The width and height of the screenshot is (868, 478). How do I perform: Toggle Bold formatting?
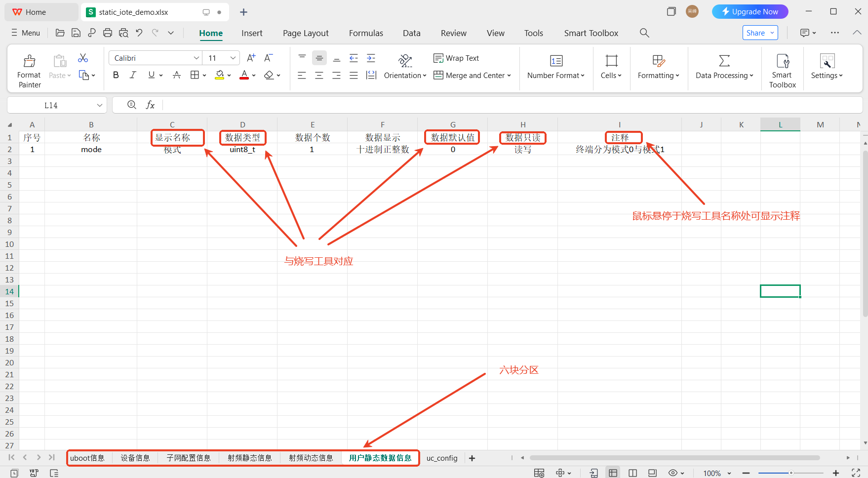(116, 75)
